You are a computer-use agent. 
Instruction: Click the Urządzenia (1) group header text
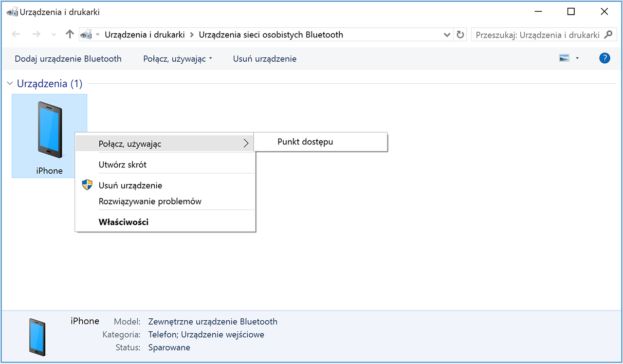click(50, 84)
